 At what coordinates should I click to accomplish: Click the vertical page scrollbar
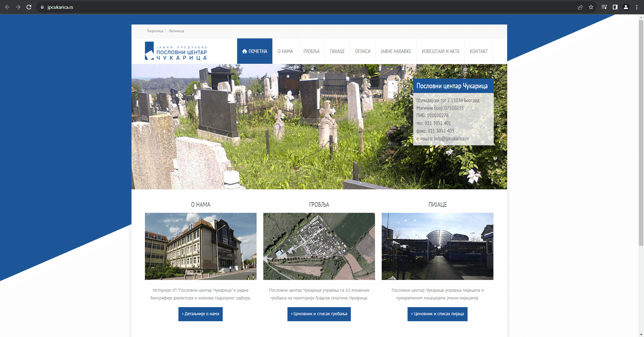click(641, 134)
